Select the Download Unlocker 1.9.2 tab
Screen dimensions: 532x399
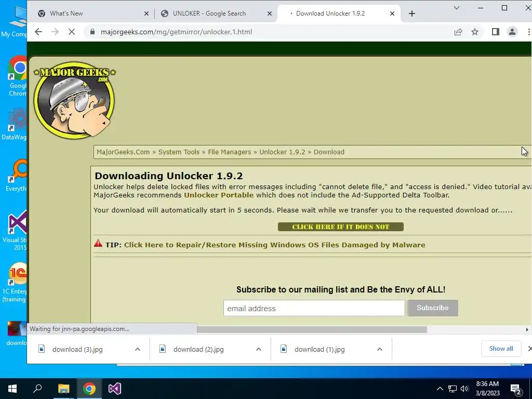pos(339,14)
